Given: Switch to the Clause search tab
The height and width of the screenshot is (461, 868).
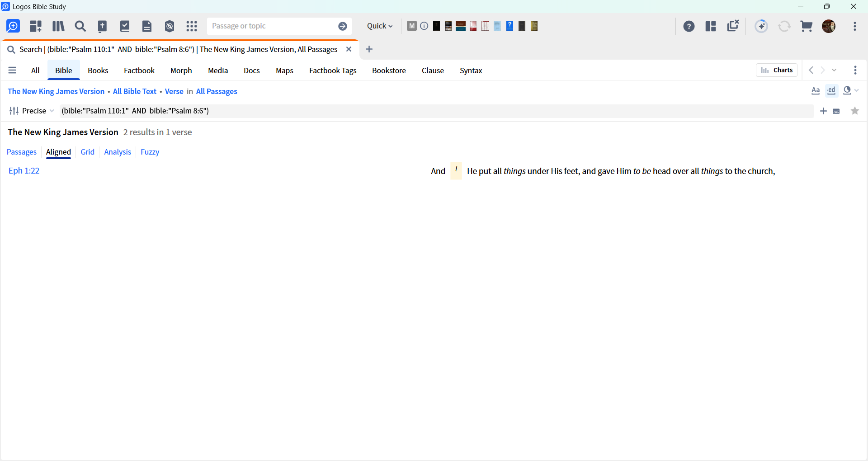Looking at the screenshot, I should coord(433,71).
